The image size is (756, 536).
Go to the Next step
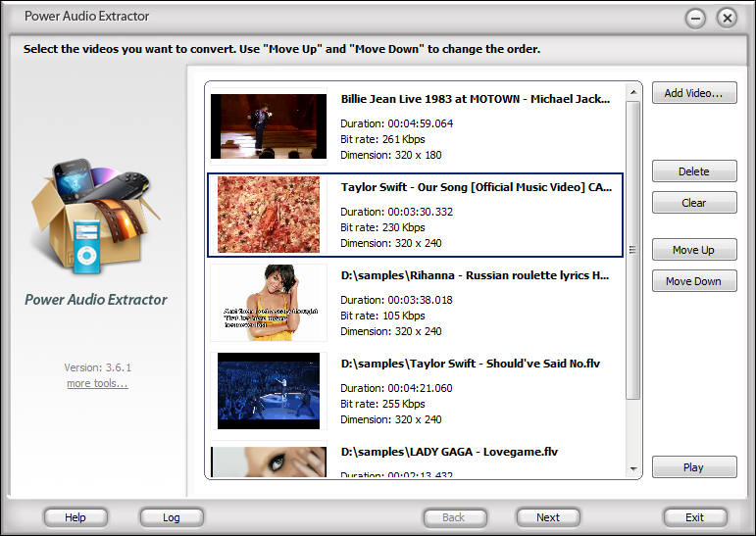point(548,517)
